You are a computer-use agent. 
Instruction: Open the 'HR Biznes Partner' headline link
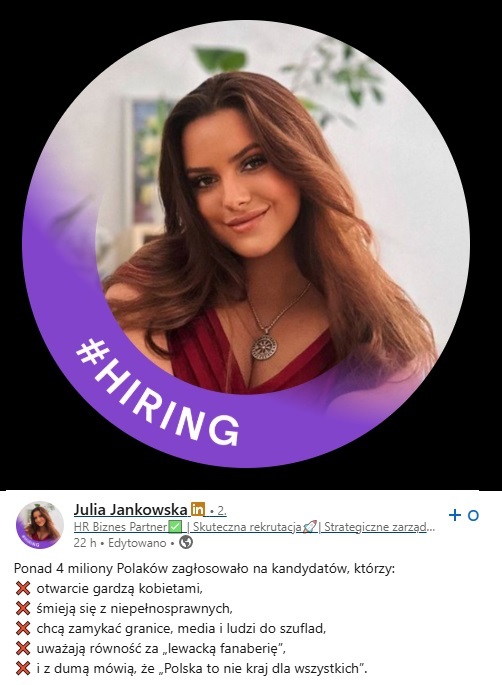[x=121, y=527]
